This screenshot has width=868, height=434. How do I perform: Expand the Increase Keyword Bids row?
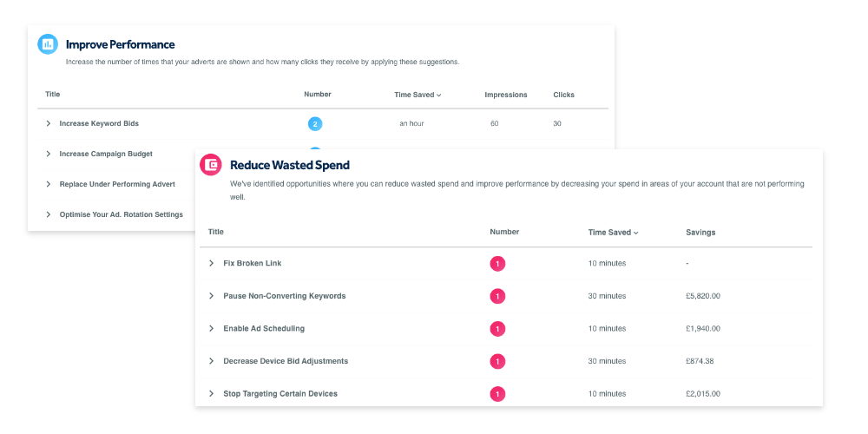[x=48, y=123]
